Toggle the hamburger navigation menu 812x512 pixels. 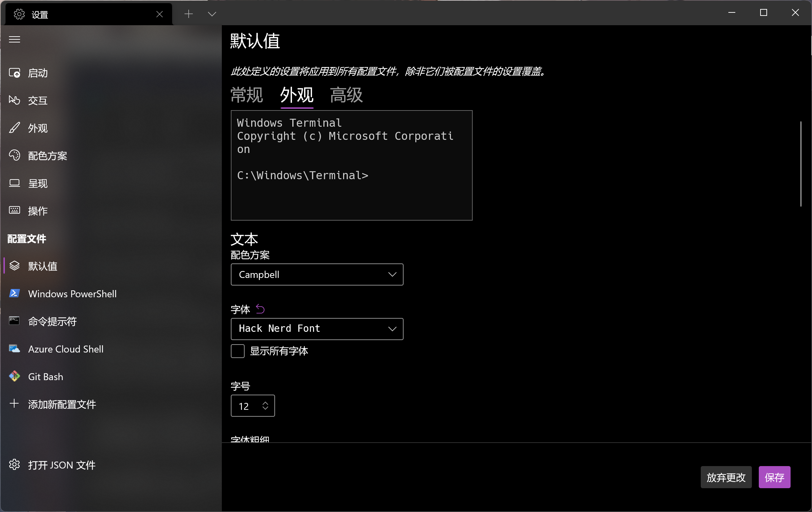click(x=15, y=39)
